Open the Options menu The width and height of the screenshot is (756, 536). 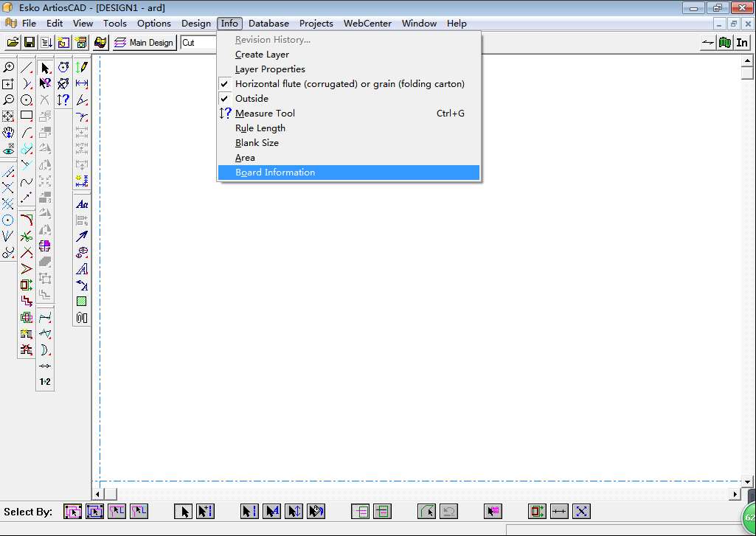[x=154, y=23]
